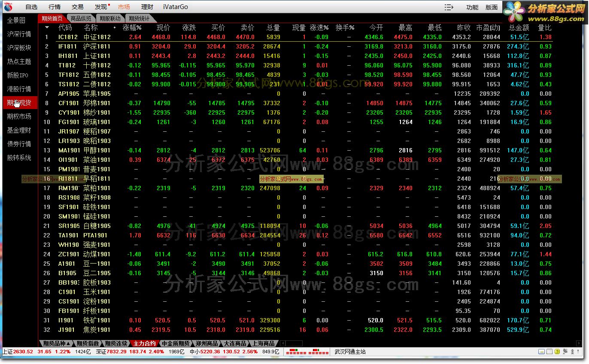589x364 pixels.
Task: Open the 自选 menu
Action: (31, 7)
